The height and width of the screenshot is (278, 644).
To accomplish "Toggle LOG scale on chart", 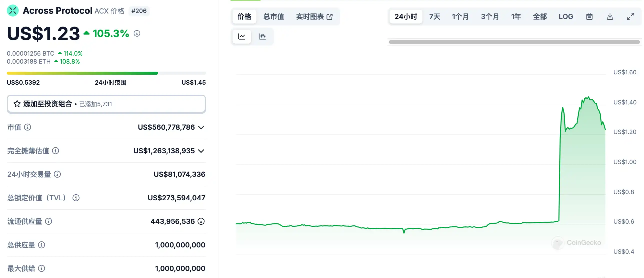I will click(566, 17).
